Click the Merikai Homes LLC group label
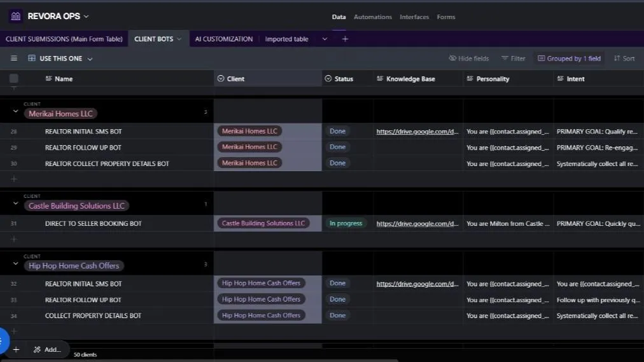Image resolution: width=644 pixels, height=362 pixels. click(61, 114)
